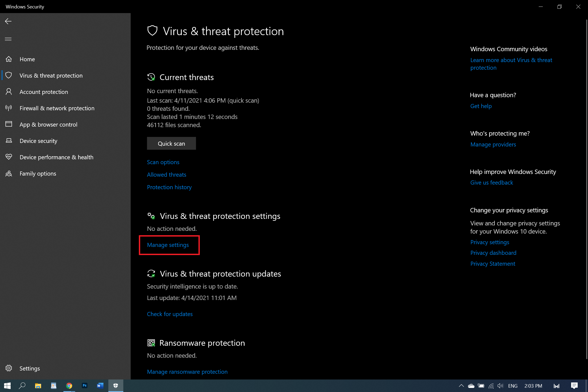
Task: Open Allowed threats link
Action: tap(167, 175)
